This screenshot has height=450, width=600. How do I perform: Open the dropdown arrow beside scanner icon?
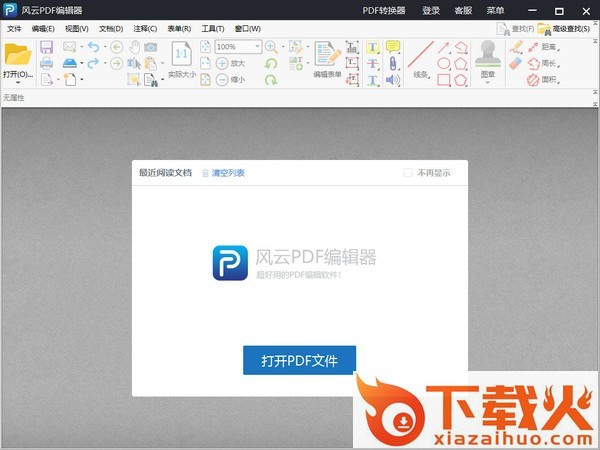(82, 63)
